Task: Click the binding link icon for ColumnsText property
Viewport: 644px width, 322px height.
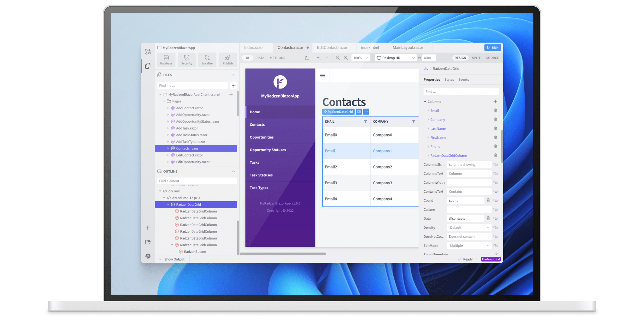Action: pos(496,173)
